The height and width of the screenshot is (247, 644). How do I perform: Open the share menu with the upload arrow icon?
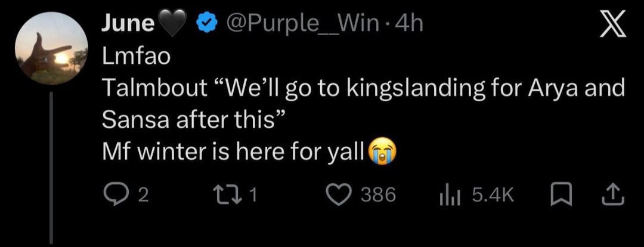tap(612, 196)
